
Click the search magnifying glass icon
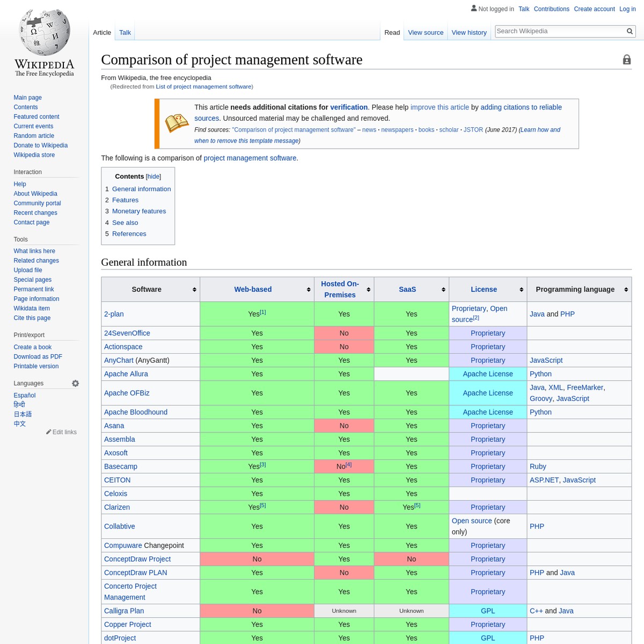[x=630, y=31]
